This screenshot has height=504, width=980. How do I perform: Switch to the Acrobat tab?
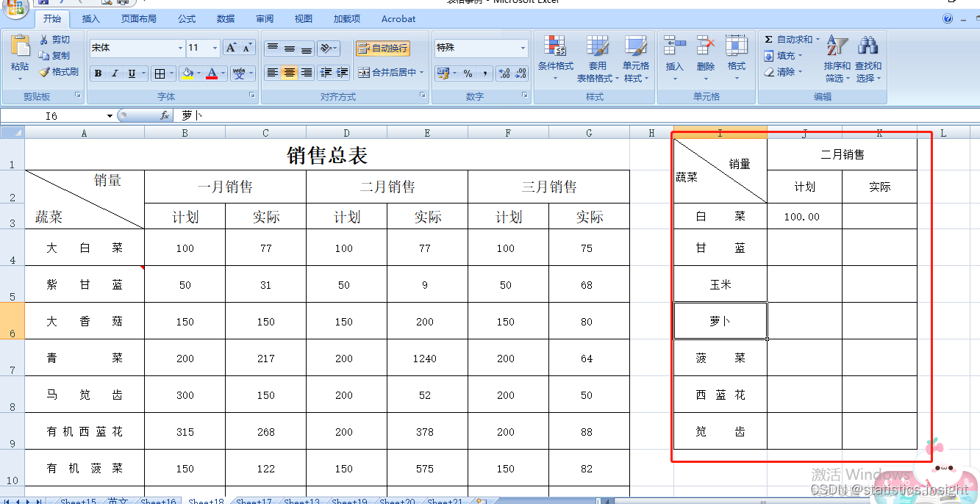[x=398, y=19]
